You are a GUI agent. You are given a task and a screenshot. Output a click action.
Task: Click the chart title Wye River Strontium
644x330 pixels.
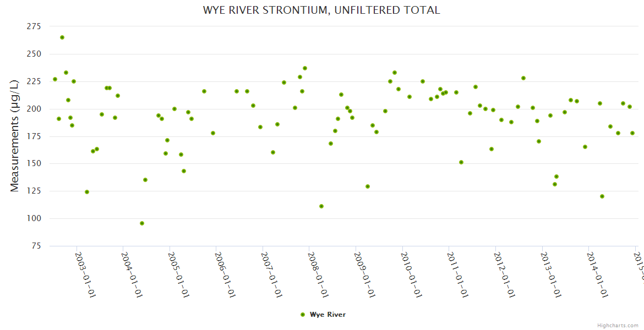321,10
